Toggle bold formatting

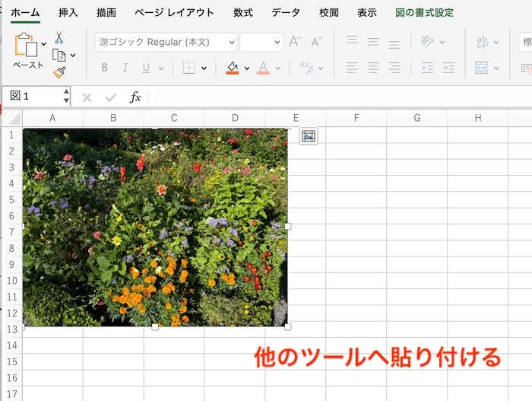105,68
